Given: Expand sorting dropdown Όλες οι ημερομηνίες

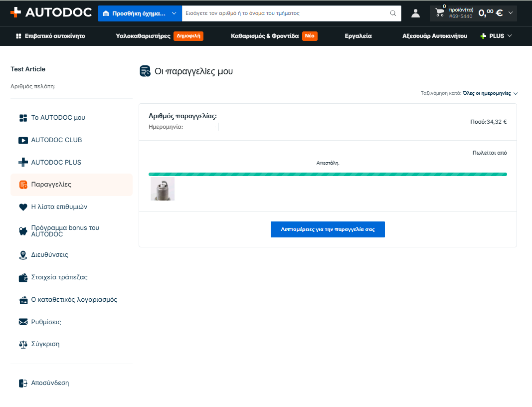Looking at the screenshot, I should (x=490, y=93).
